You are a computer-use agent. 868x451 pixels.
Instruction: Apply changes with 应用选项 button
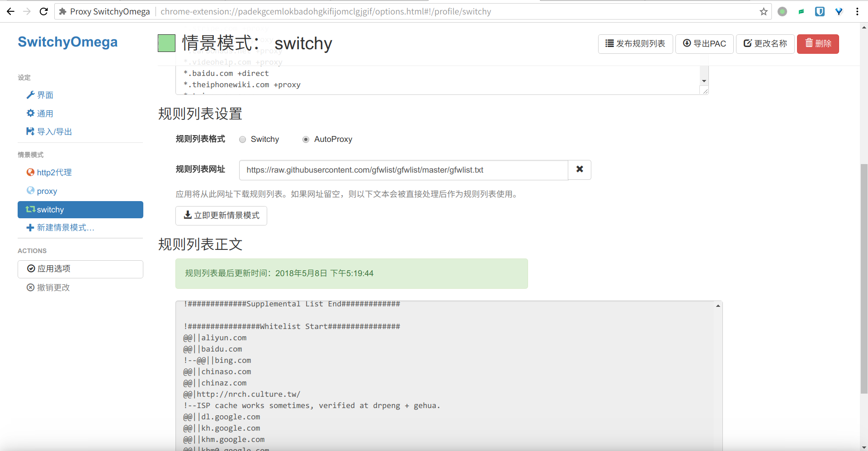[x=80, y=269]
